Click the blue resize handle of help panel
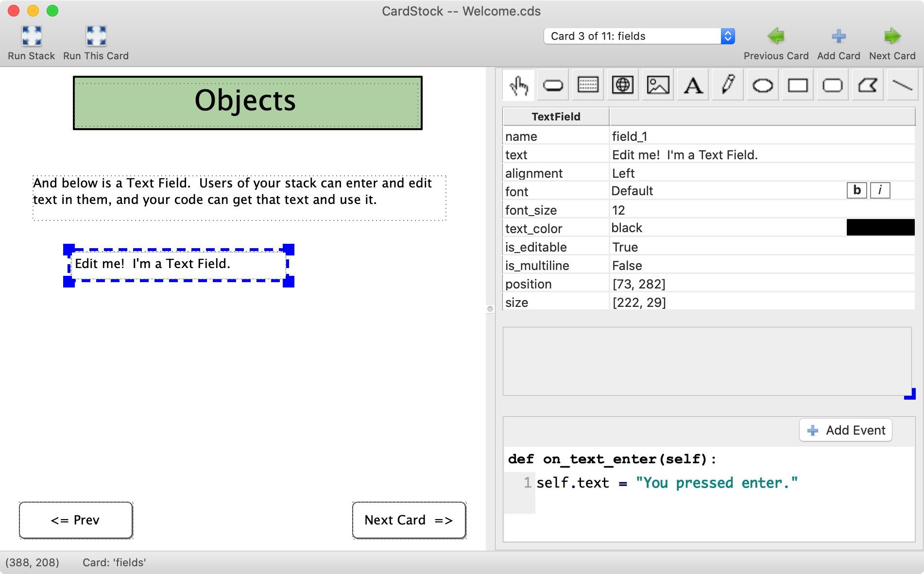Viewport: 924px width, 574px height. [910, 394]
